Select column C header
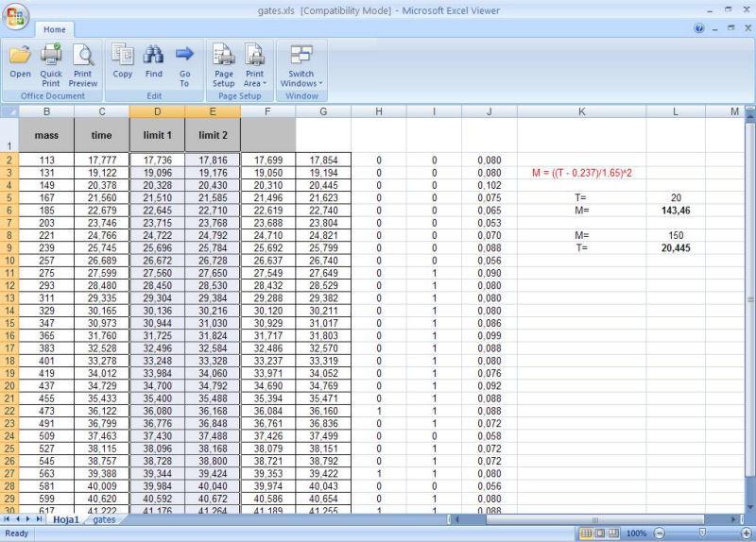 tap(102, 111)
